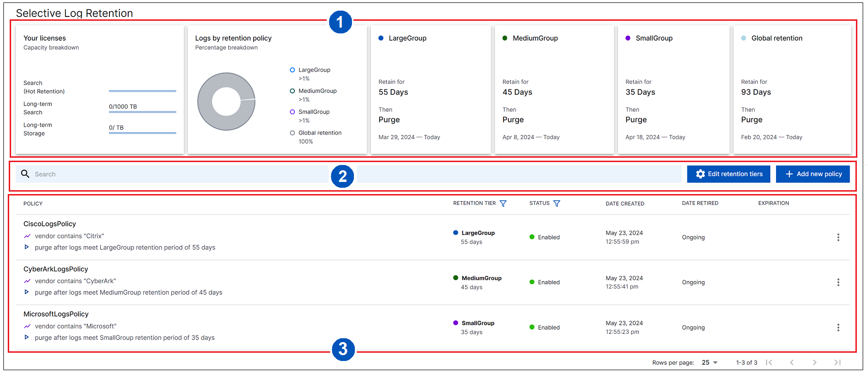Click Global retention light blue dot
This screenshot has height=375, width=868.
(744, 38)
